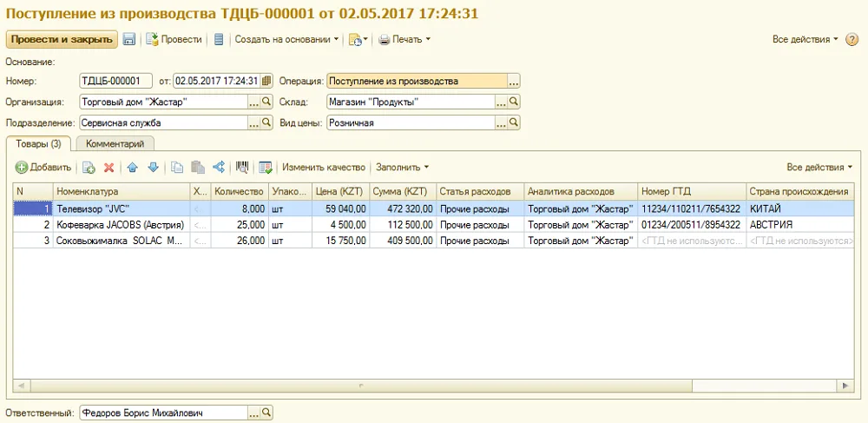Click the Добавить row button

click(43, 168)
